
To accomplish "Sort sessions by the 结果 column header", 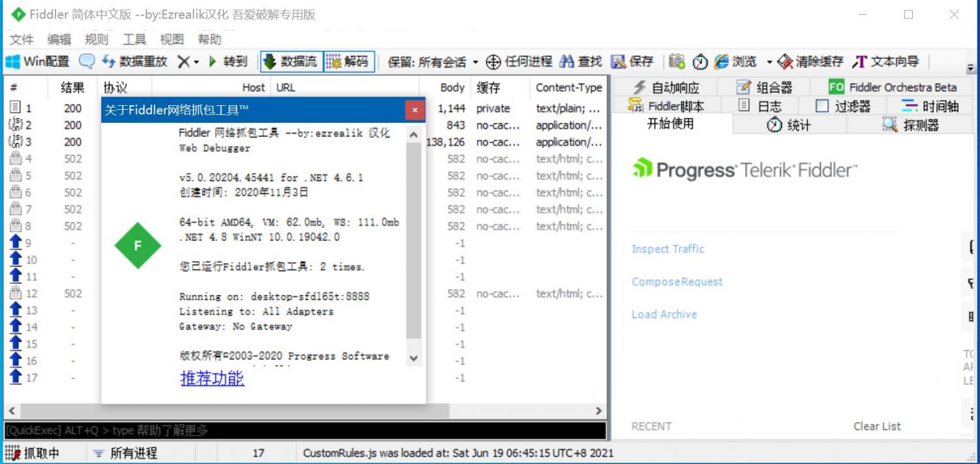I will [x=73, y=88].
